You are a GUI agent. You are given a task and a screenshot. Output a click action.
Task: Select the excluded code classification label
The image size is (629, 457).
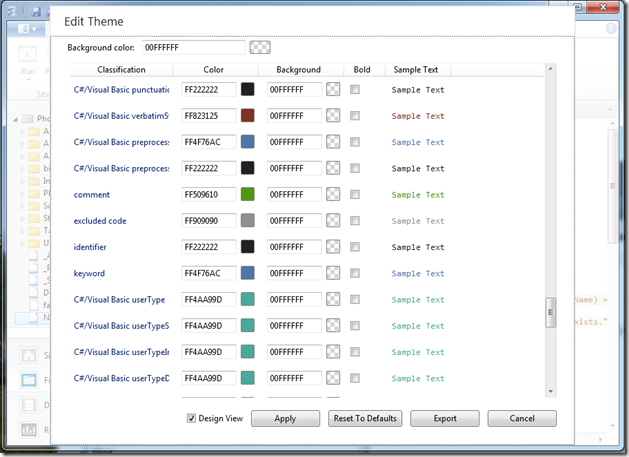[x=100, y=221]
